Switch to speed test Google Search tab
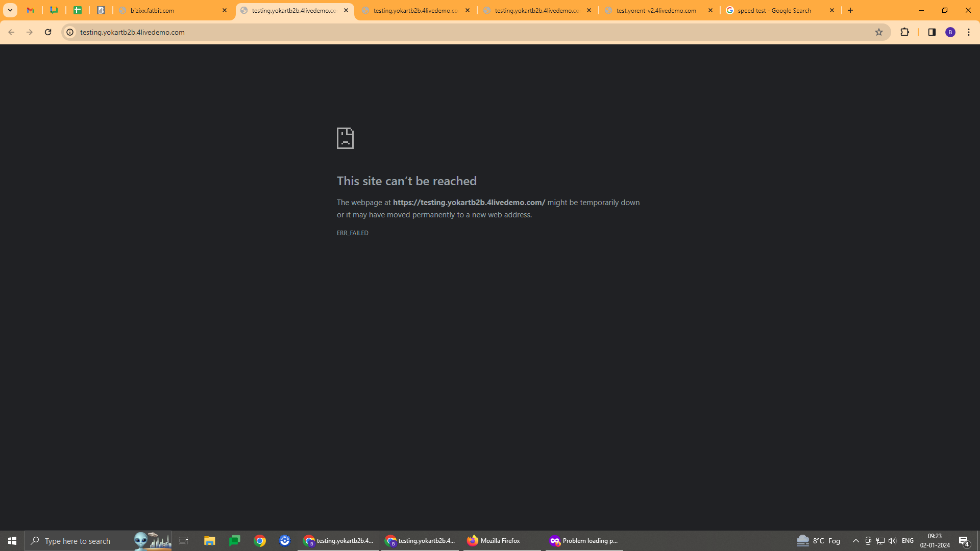Viewport: 980px width, 551px height. pyautogui.click(x=773, y=10)
